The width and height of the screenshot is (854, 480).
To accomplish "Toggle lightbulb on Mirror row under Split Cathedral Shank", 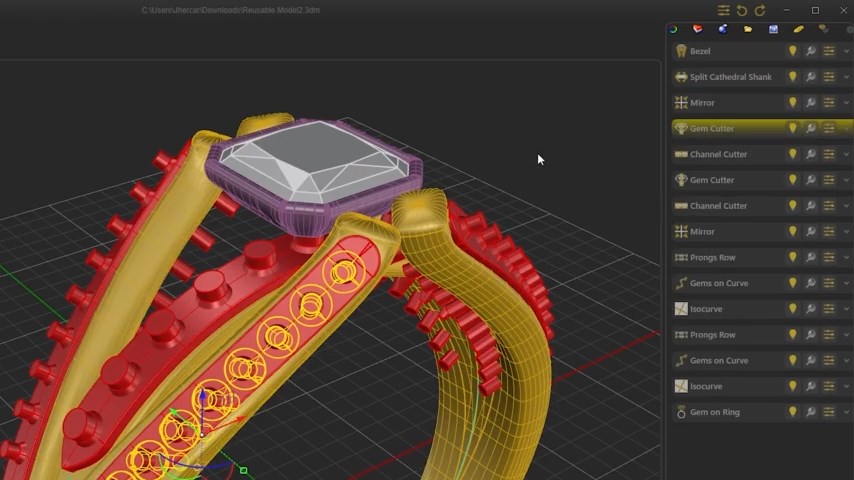I will 792,102.
